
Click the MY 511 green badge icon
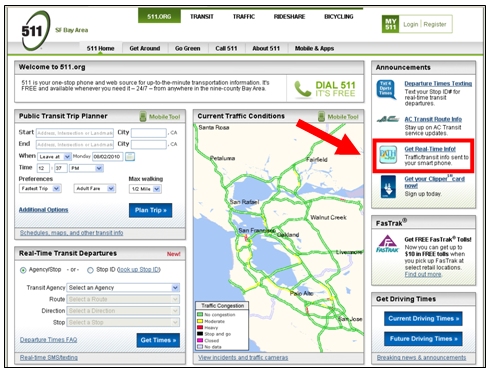pos(390,24)
